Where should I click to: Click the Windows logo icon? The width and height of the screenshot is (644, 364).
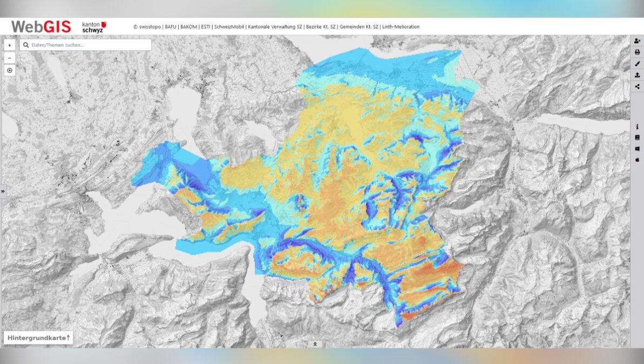coord(637,148)
